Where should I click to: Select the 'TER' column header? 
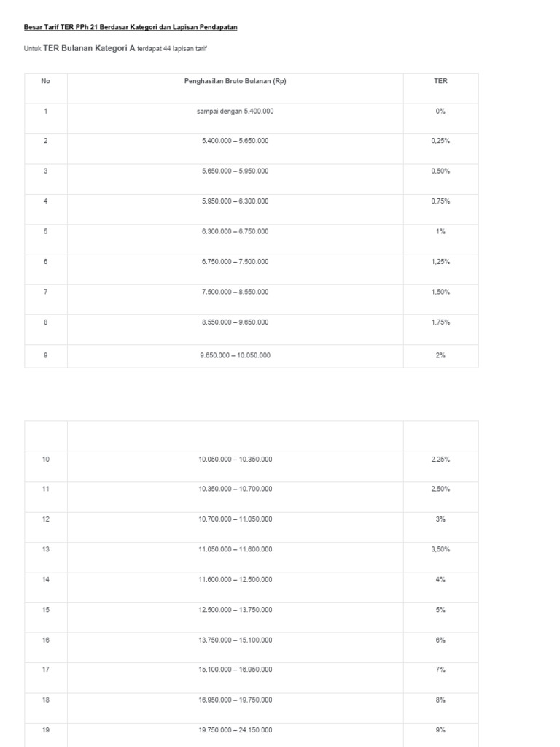click(440, 81)
